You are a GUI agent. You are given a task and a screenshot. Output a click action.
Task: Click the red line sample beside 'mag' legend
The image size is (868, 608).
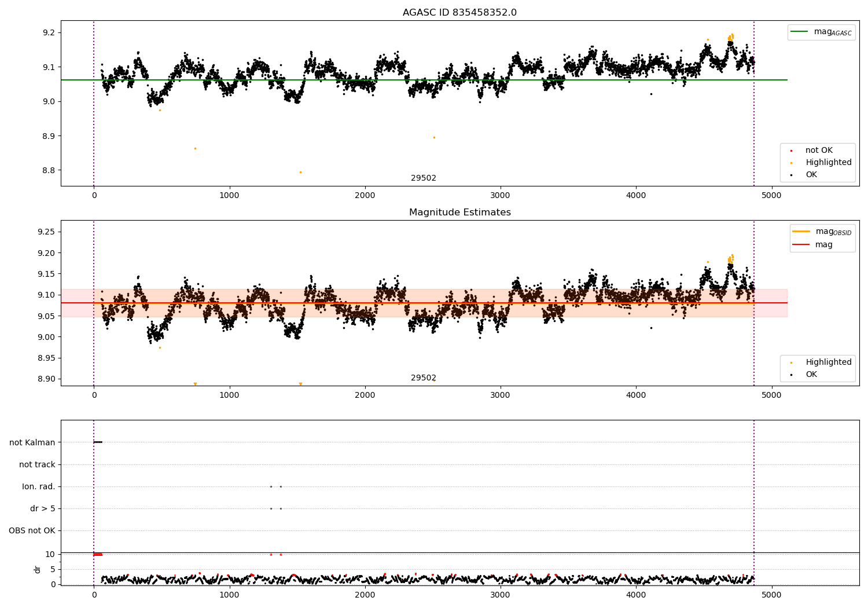pos(801,244)
